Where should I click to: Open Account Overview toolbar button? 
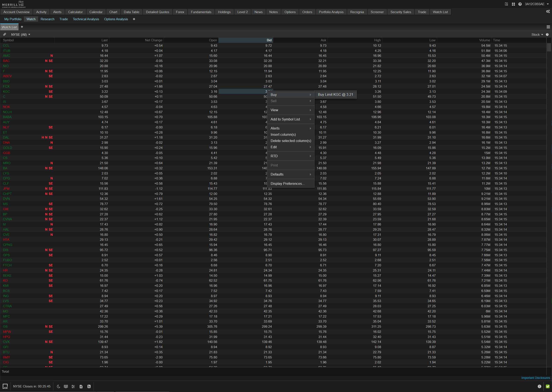click(x=16, y=12)
